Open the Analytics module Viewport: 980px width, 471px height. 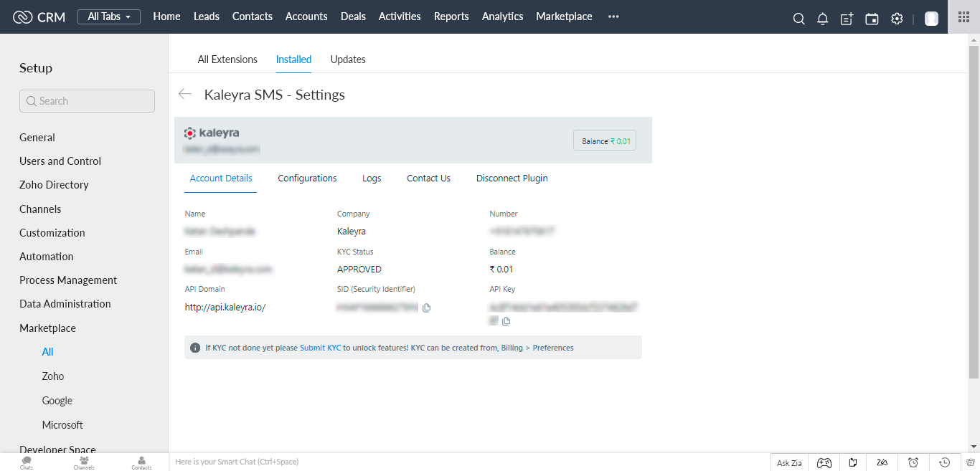[502, 16]
